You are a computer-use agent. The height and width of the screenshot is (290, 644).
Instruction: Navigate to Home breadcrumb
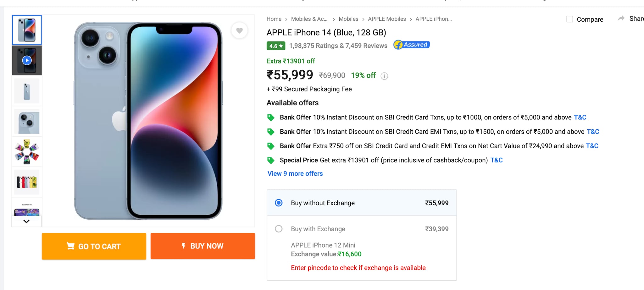274,19
